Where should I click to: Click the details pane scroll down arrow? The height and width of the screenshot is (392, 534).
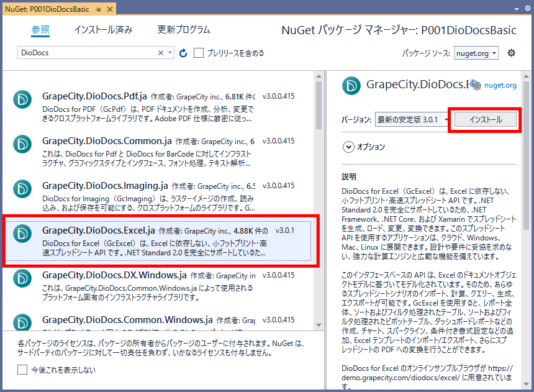526,384
